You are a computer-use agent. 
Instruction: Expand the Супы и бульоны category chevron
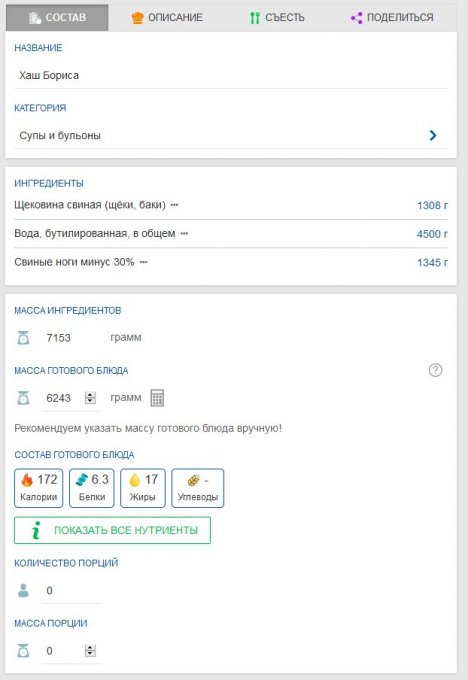coord(432,135)
